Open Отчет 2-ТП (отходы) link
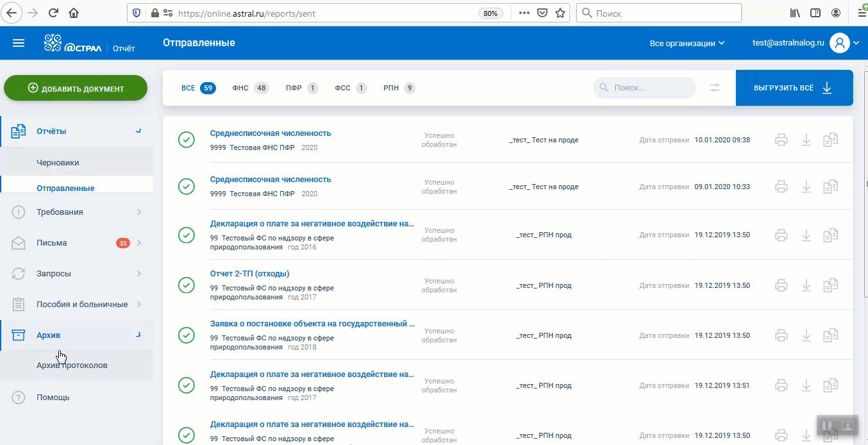 click(x=249, y=274)
